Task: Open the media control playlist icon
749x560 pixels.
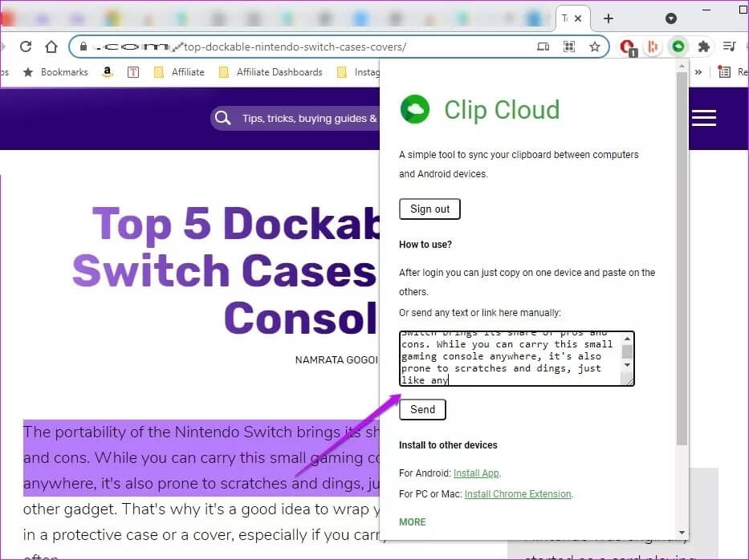Action: pos(730,47)
